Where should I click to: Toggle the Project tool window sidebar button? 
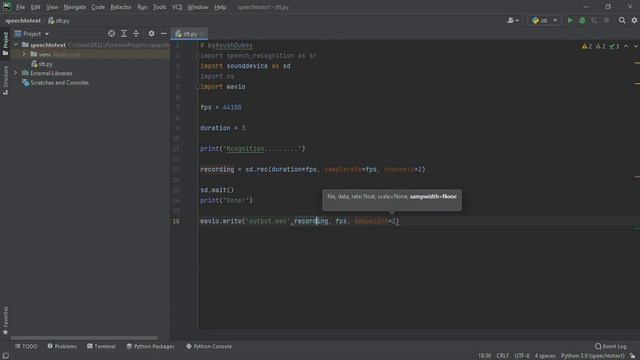pyautogui.click(x=5, y=43)
